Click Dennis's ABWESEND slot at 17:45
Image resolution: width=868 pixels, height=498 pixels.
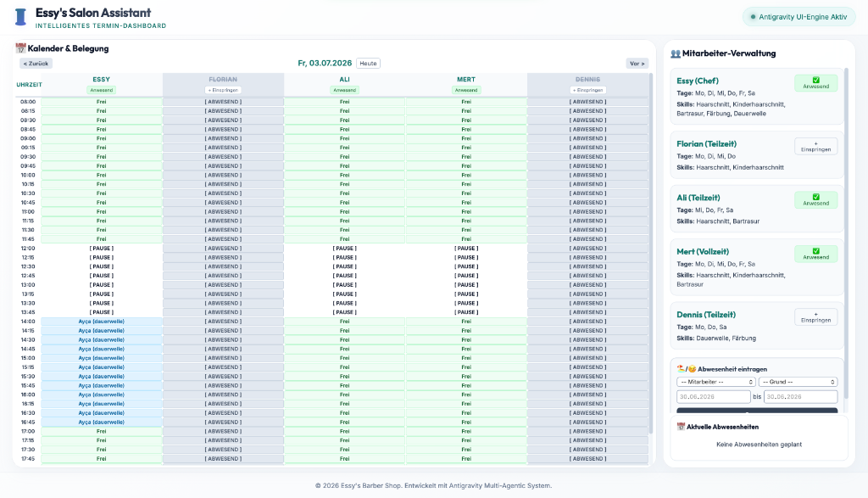click(x=588, y=459)
